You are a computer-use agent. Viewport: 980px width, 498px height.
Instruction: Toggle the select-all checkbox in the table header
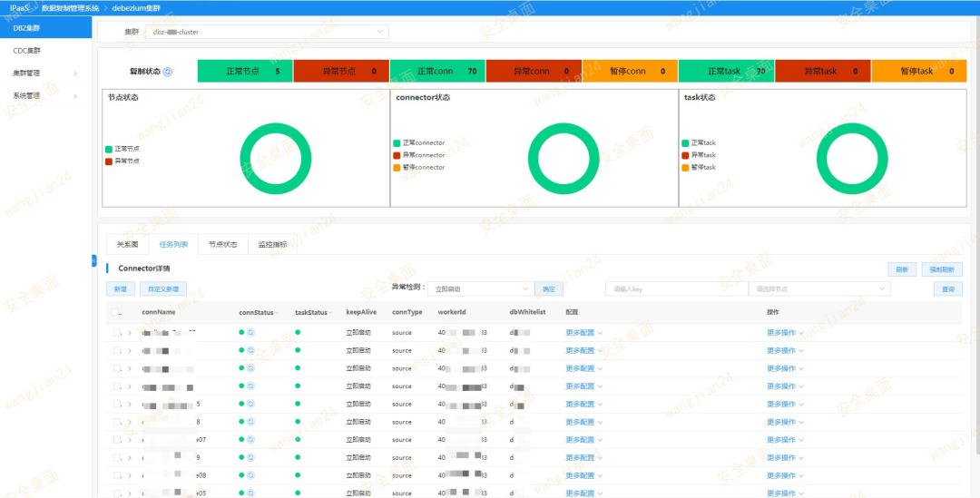[x=115, y=312]
